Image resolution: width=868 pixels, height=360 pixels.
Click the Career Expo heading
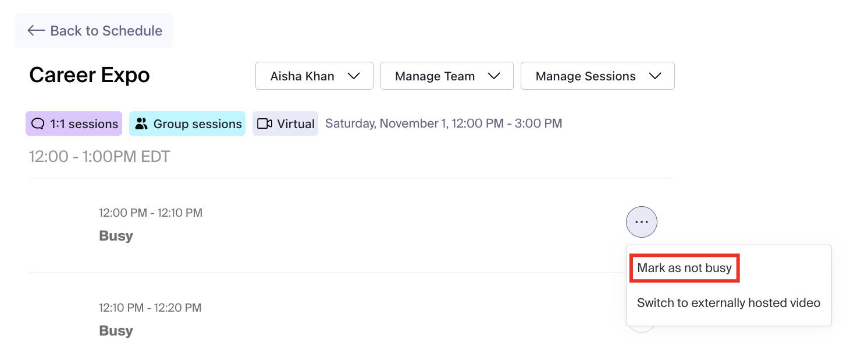[x=90, y=75]
